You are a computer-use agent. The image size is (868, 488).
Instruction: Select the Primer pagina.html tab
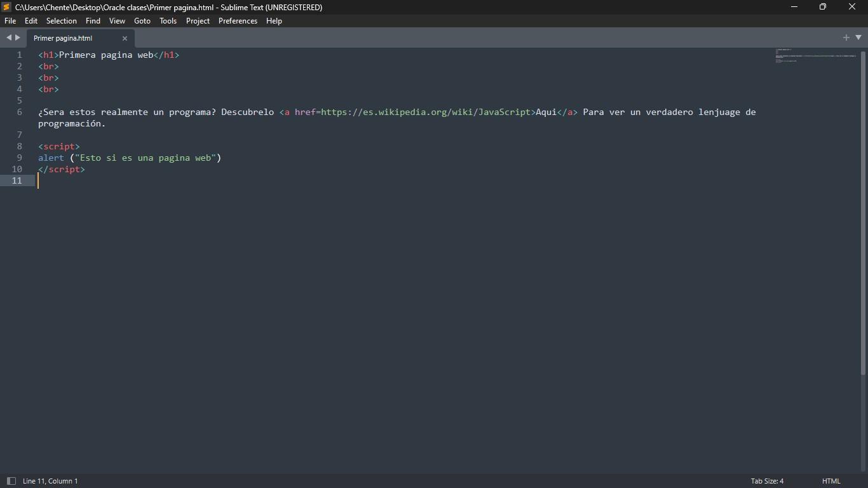point(81,38)
